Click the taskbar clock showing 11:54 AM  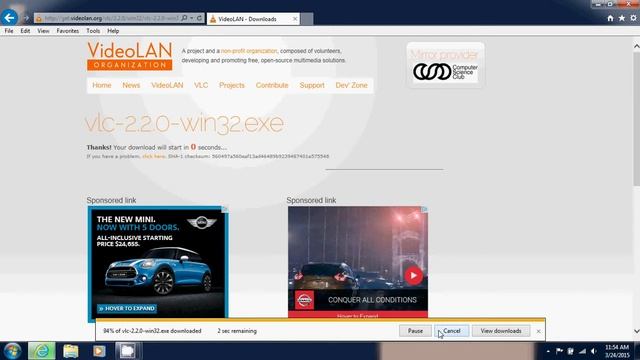pos(617,351)
